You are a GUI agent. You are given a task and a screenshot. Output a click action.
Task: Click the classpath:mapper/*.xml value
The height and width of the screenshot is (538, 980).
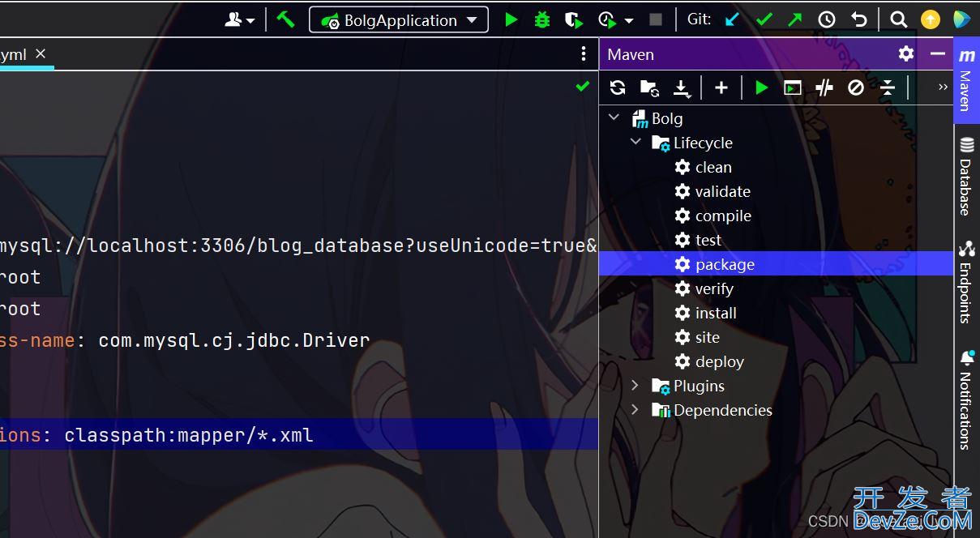coord(189,435)
